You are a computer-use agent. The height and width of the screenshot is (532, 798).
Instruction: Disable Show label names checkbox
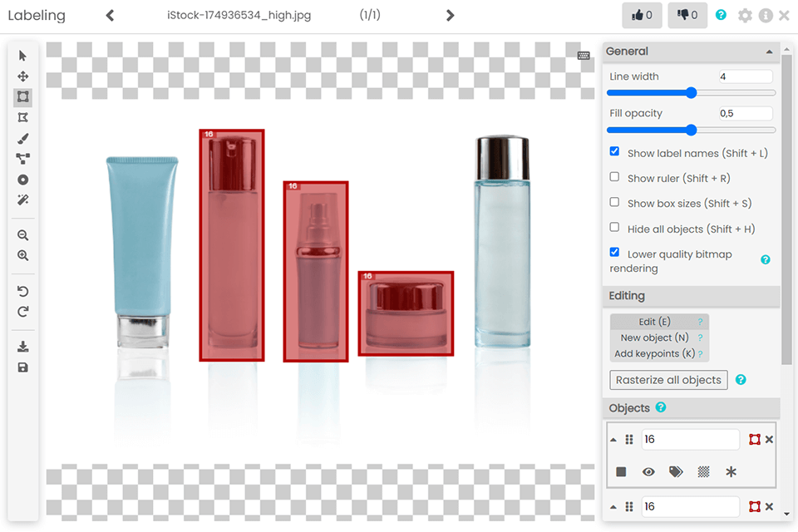click(x=614, y=152)
